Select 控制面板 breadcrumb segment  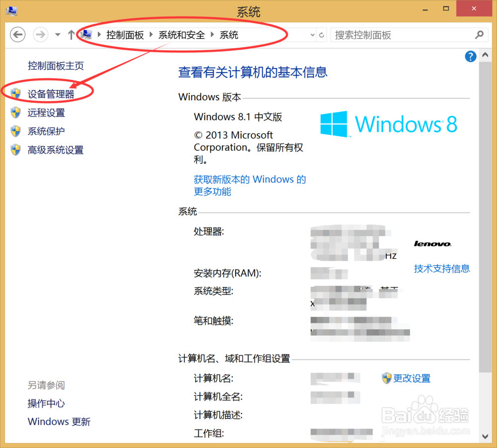pyautogui.click(x=125, y=35)
